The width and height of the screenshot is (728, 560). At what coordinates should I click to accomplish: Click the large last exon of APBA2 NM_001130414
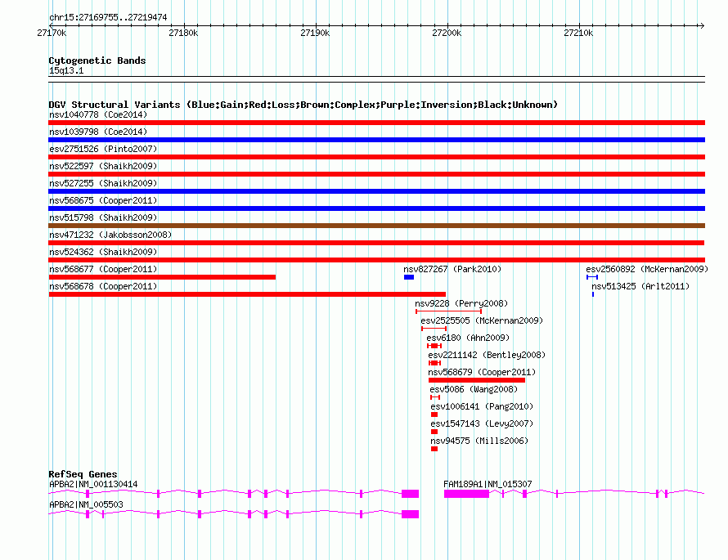pyautogui.click(x=410, y=494)
